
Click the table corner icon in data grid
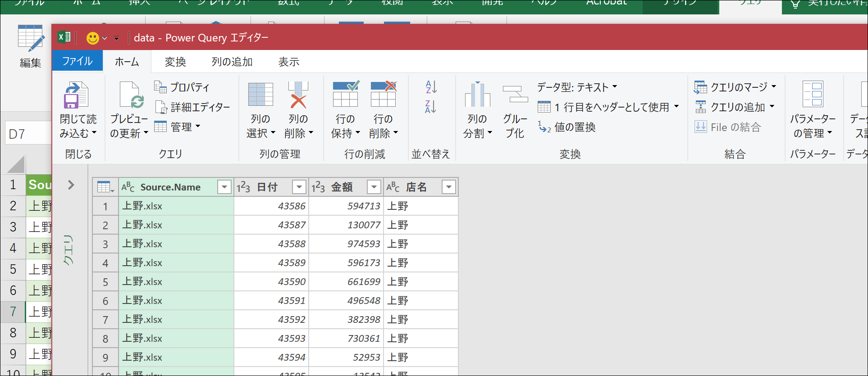105,187
